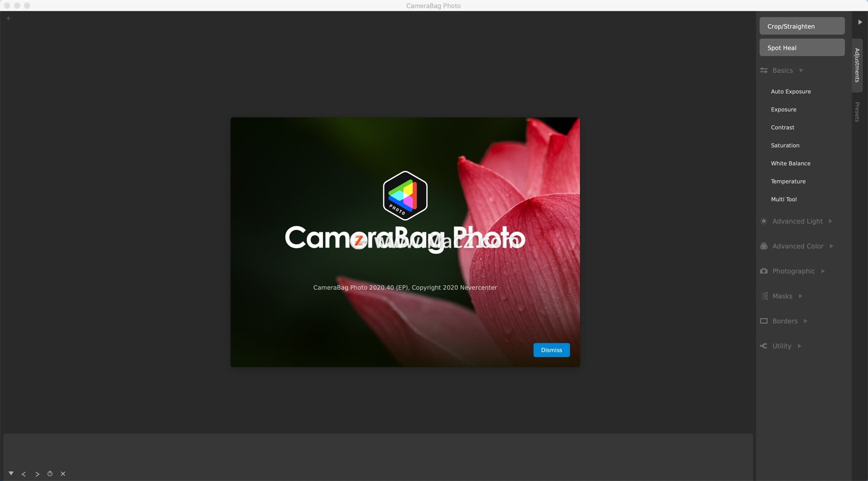Add the White Balance adjustment
This screenshot has height=481, width=868.
click(x=791, y=163)
